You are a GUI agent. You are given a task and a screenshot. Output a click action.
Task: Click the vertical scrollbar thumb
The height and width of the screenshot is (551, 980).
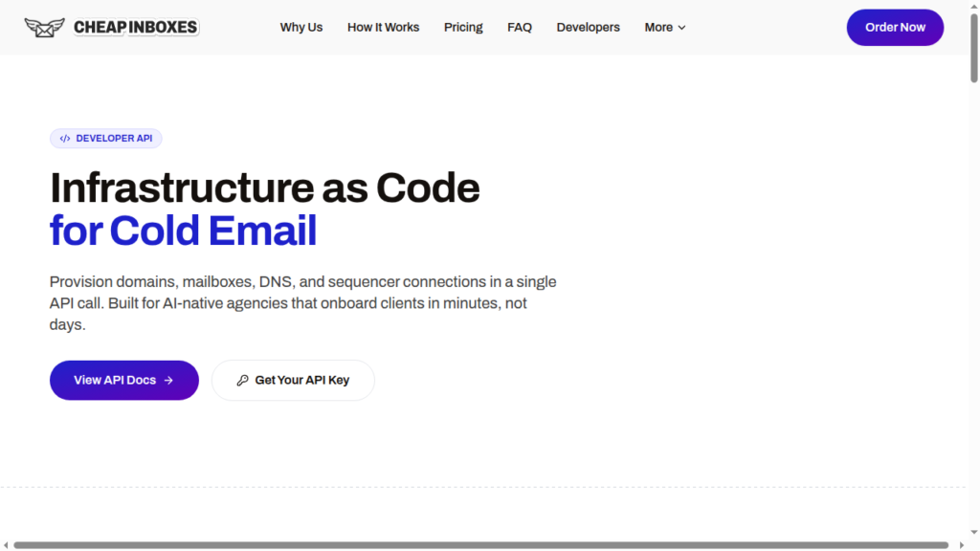973,48
